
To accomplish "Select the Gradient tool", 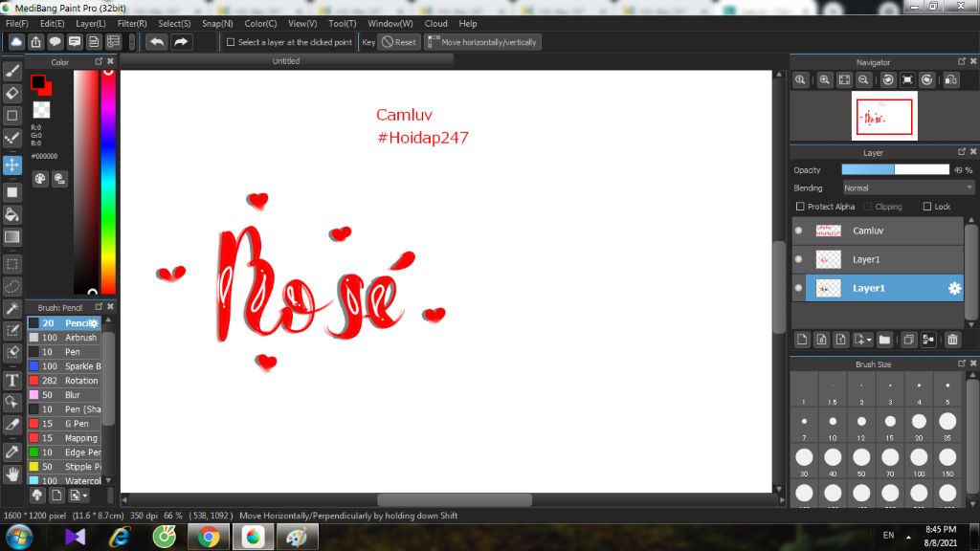I will tap(11, 237).
